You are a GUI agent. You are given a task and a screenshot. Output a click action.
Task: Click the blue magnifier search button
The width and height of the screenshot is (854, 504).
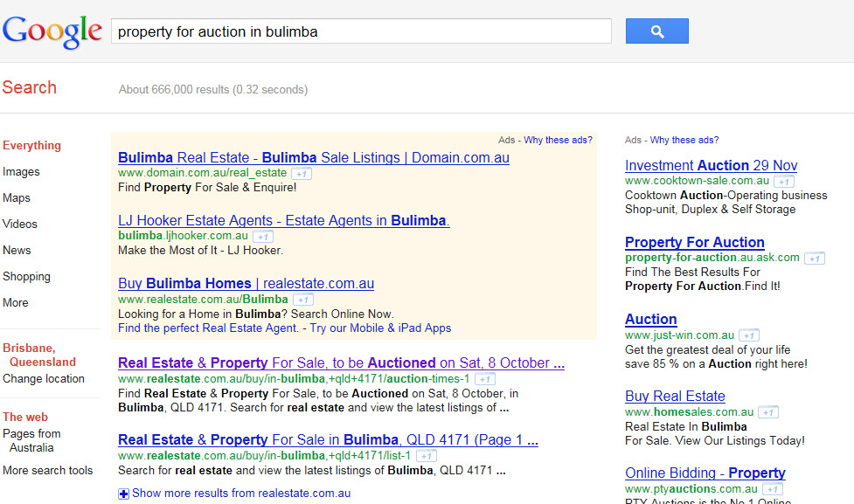coord(656,31)
